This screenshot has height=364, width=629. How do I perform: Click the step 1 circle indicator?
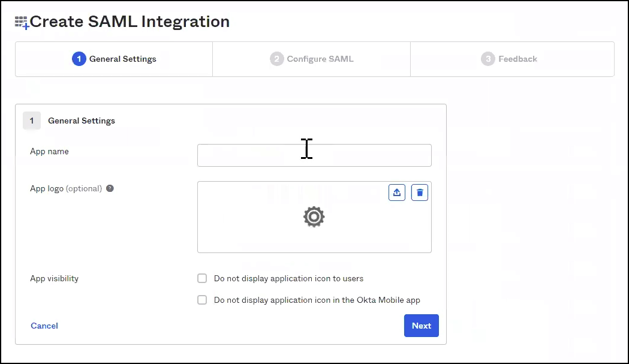(79, 59)
